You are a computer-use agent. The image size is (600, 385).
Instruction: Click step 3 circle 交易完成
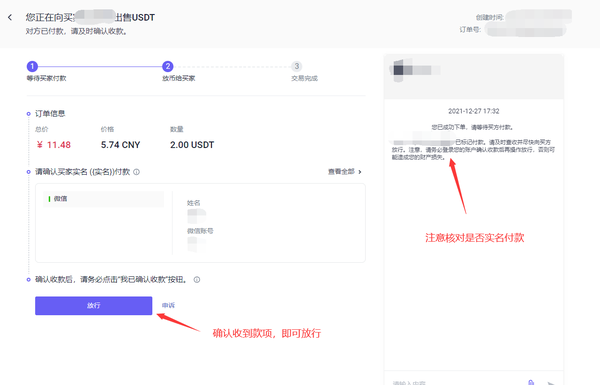[297, 67]
